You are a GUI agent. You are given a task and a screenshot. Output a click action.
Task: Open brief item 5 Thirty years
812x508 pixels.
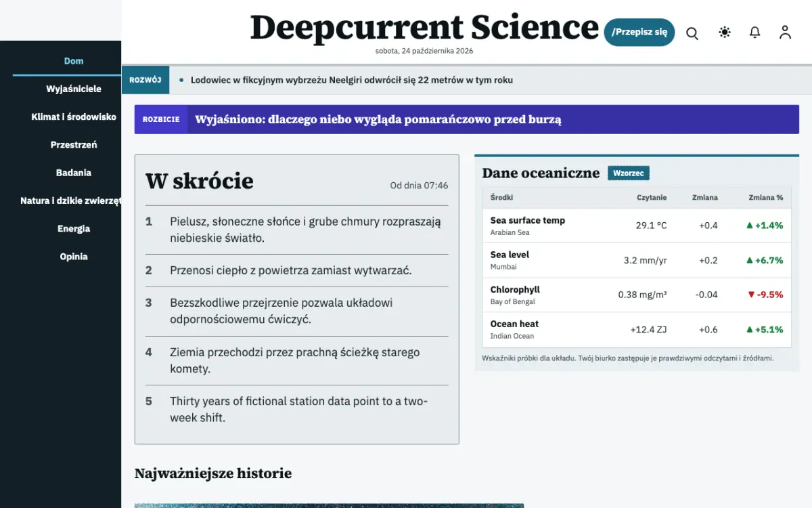click(296, 409)
